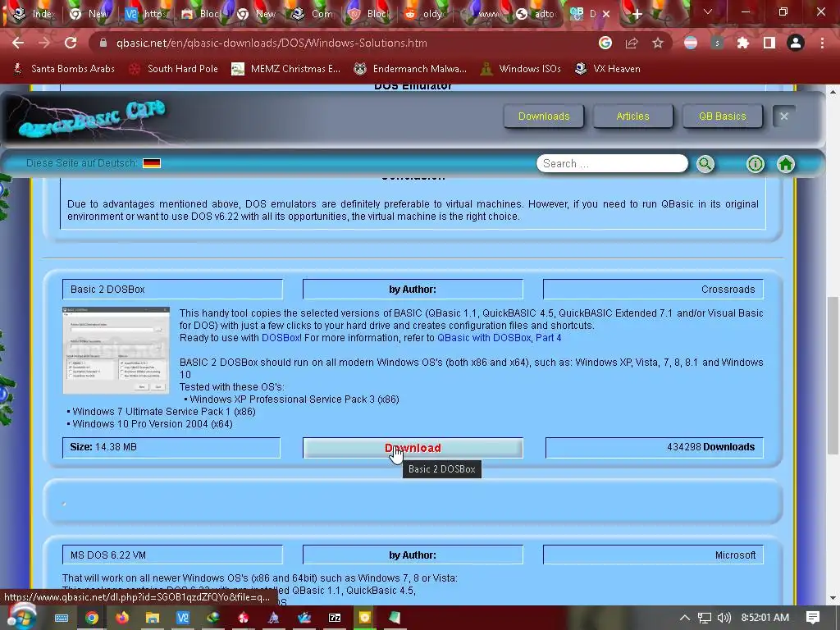This screenshot has width=840, height=630.
Task: Click the site Search field
Action: pyautogui.click(x=612, y=163)
